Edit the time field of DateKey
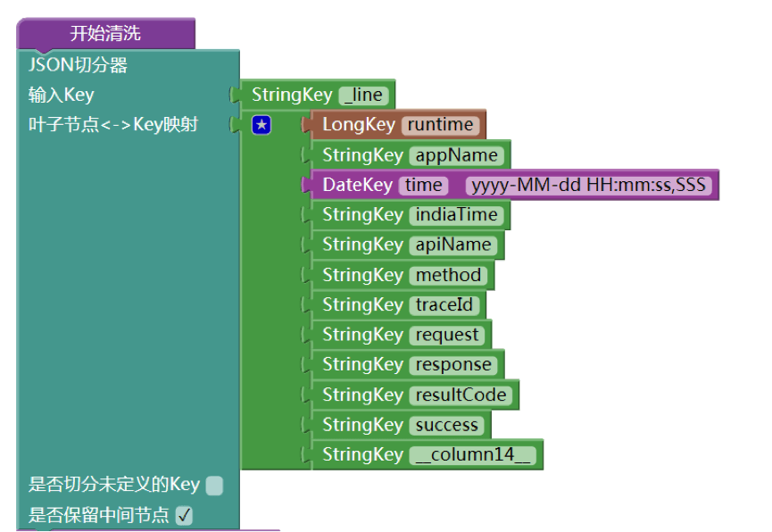Screen dimensions: 772x532 pyautogui.click(x=423, y=185)
